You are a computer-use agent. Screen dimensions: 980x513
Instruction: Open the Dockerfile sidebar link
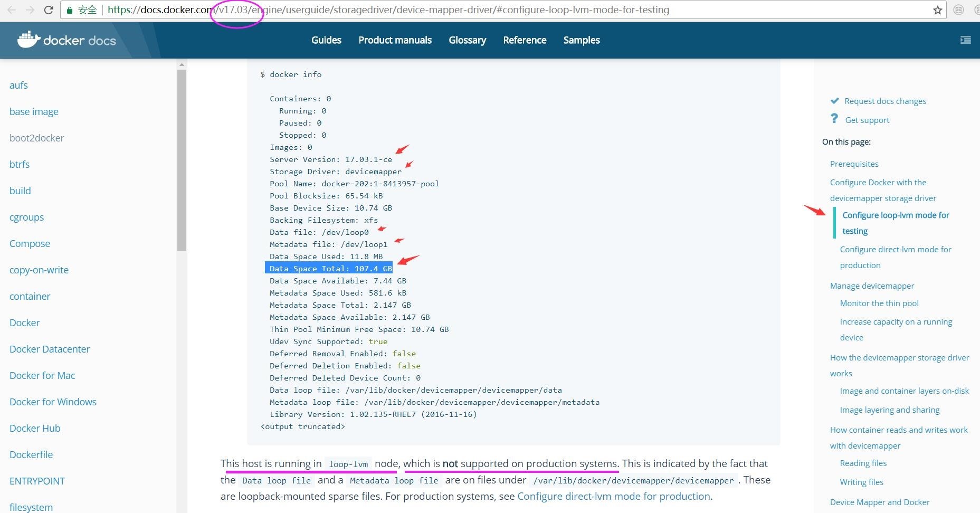click(x=31, y=454)
